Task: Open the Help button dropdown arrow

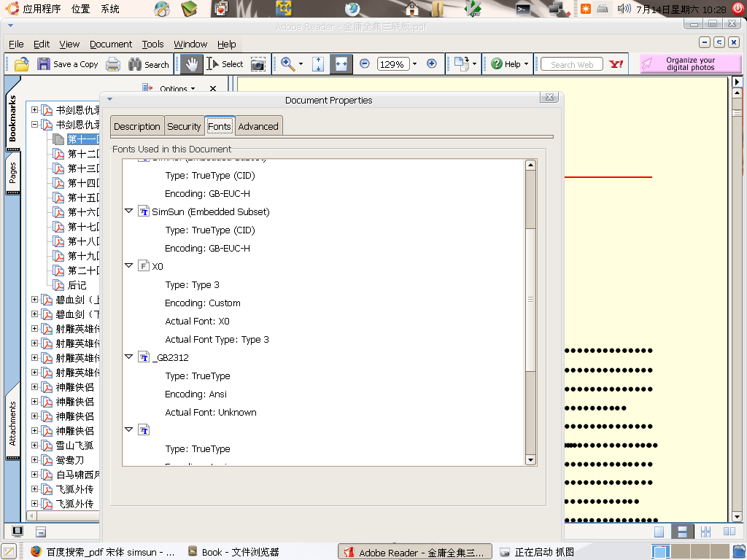Action: pyautogui.click(x=527, y=64)
